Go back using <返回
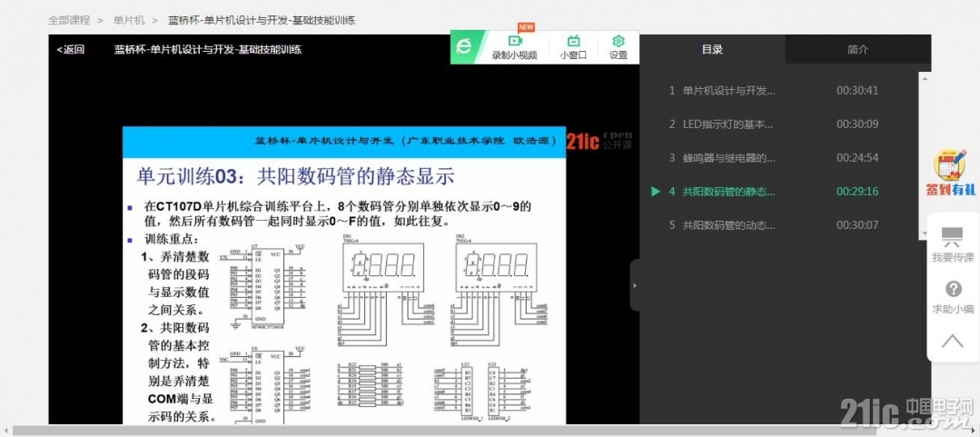Viewport: 980px width, 437px height. tap(71, 49)
